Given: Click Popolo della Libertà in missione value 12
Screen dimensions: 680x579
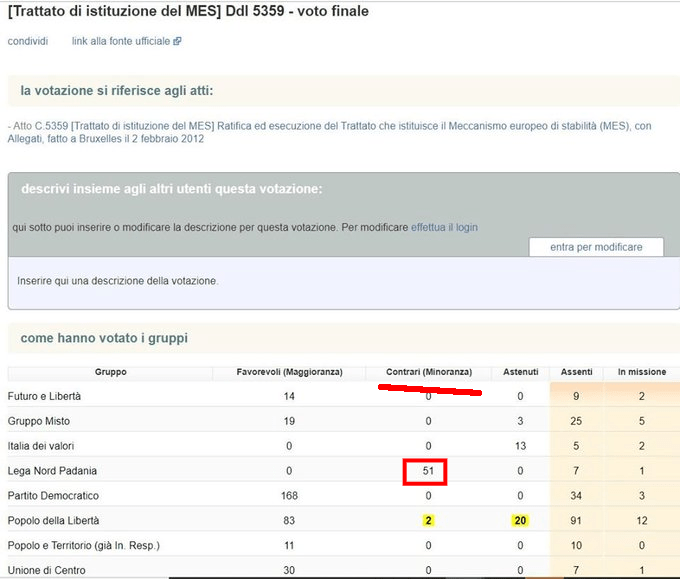Looking at the screenshot, I should click(642, 520).
